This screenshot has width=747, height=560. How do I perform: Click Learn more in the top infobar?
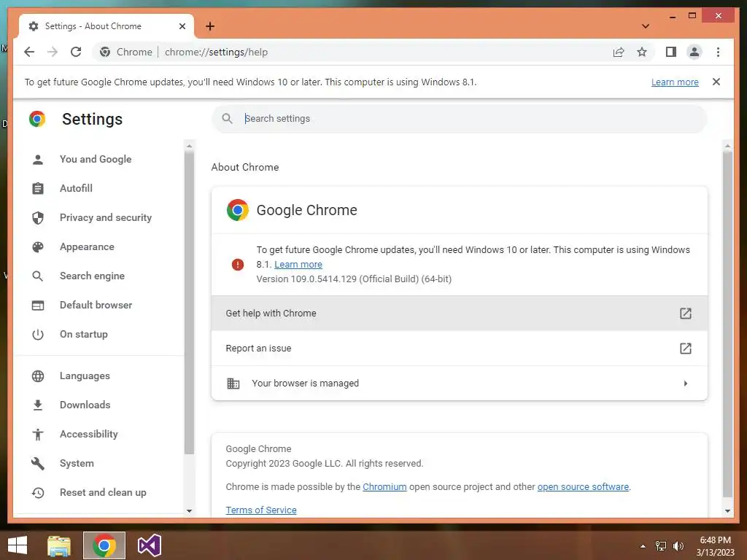tap(675, 82)
